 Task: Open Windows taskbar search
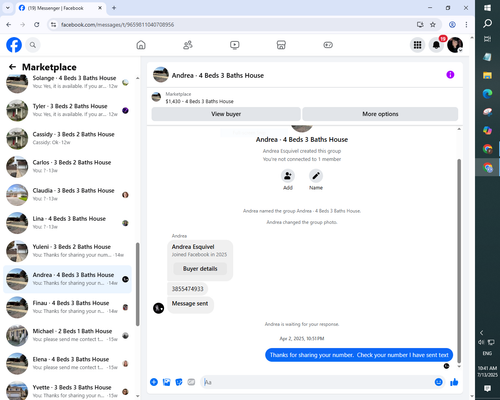click(487, 23)
